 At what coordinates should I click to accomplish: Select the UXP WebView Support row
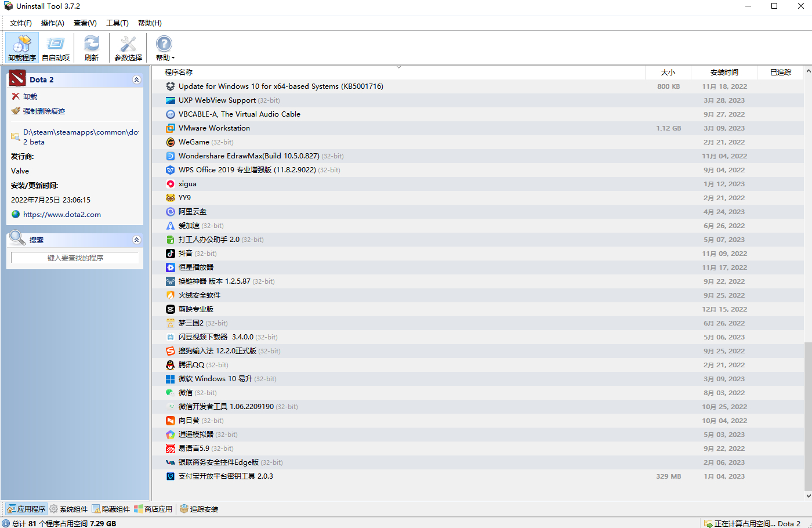pos(478,100)
